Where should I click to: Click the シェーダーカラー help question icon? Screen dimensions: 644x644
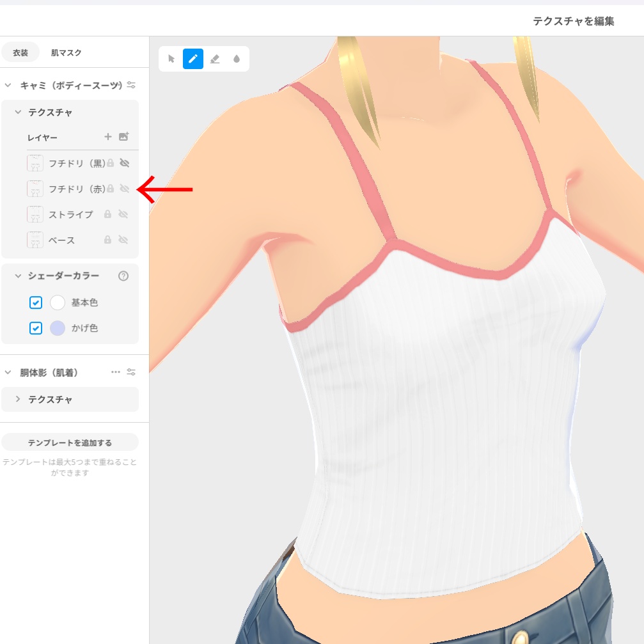click(123, 276)
